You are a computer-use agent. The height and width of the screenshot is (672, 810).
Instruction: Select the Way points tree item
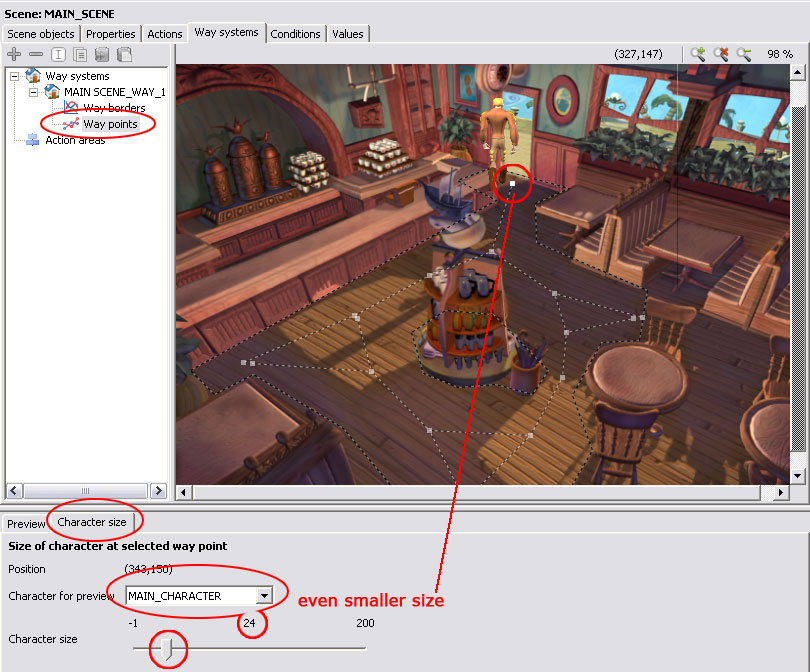click(110, 124)
